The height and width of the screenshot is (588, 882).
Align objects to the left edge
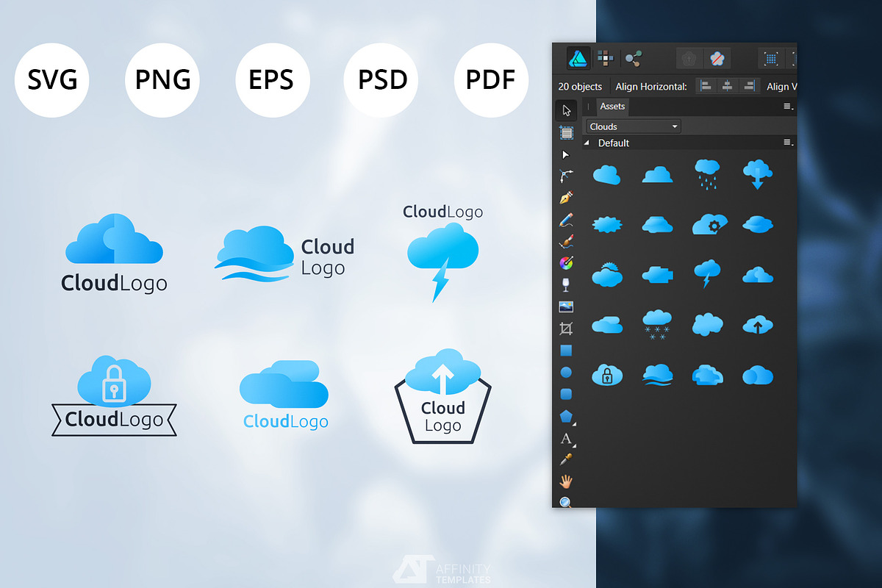point(706,86)
